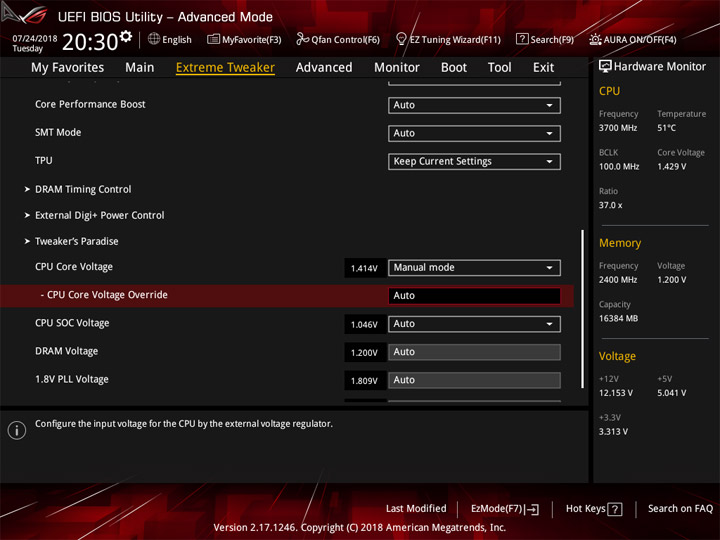Click the Hardware Monitor screen icon
This screenshot has width=720, height=540.
click(605, 67)
